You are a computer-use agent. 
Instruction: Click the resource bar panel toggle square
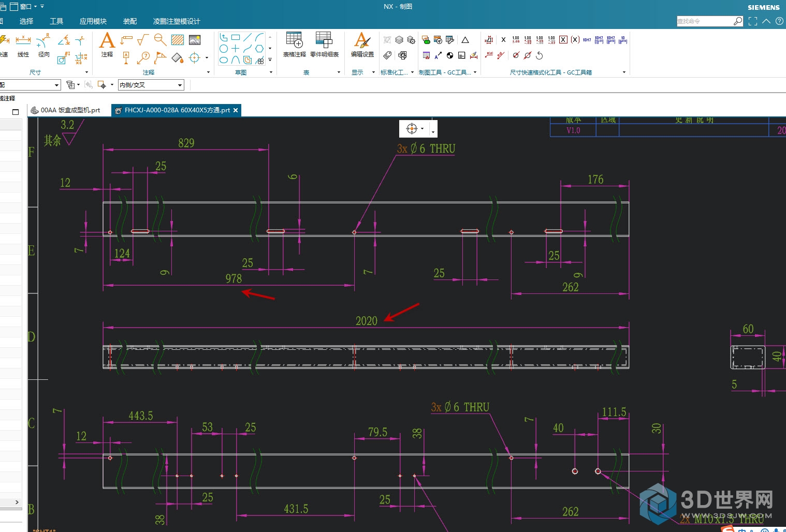point(16,112)
